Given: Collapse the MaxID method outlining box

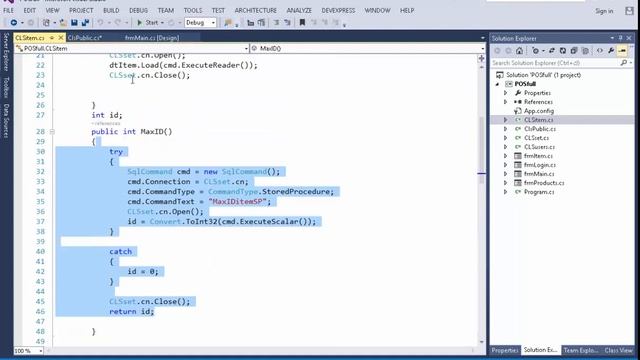Looking at the screenshot, I should coord(52,132).
